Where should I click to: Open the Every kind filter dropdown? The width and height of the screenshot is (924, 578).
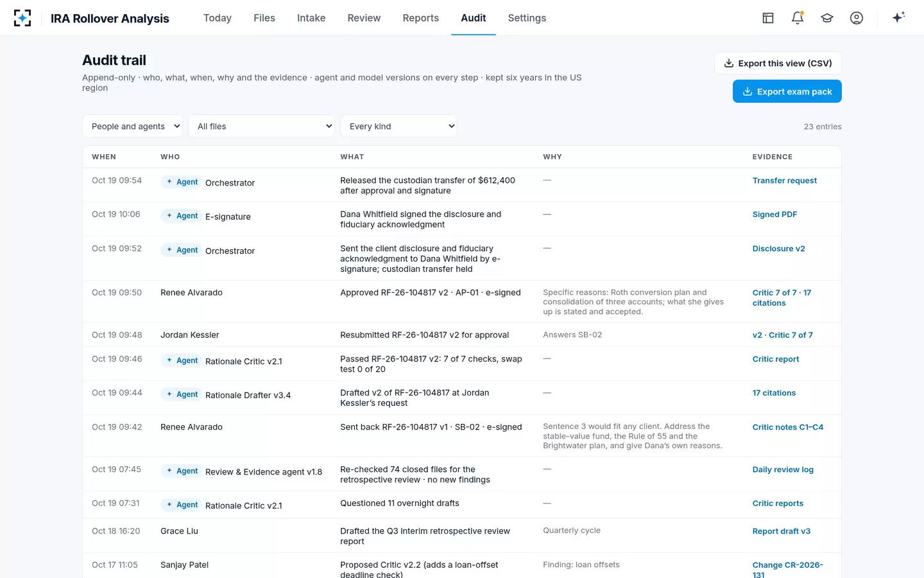tap(398, 126)
